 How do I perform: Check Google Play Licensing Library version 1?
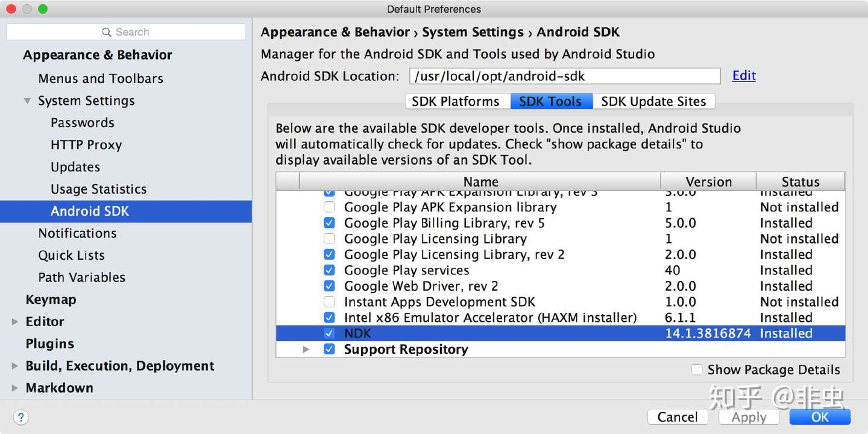[329, 239]
